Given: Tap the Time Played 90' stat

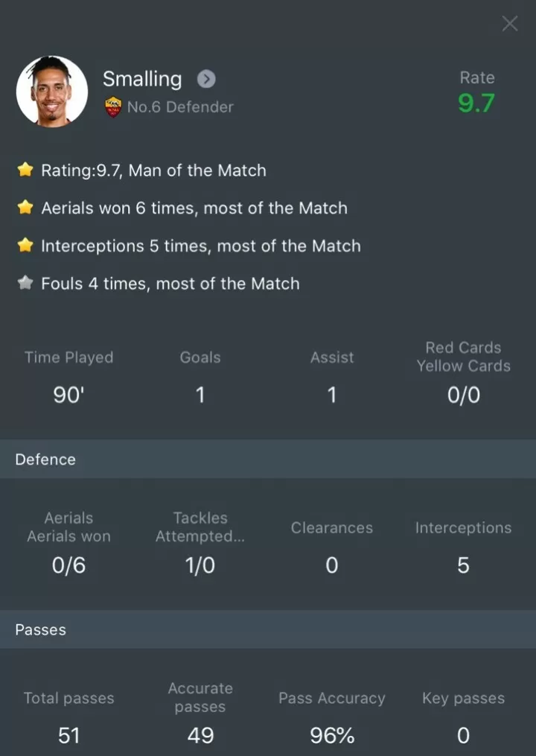Looking at the screenshot, I should tap(68, 395).
